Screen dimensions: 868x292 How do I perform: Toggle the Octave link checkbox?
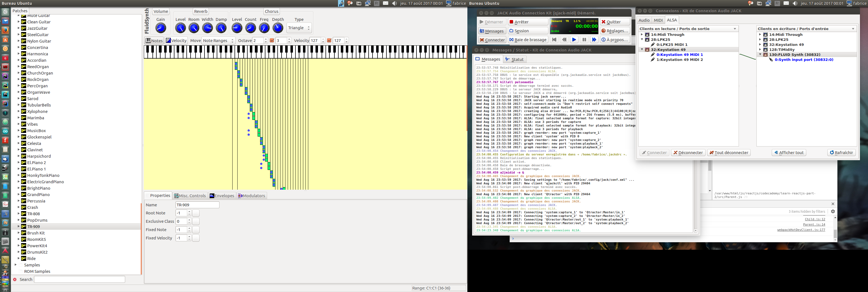pos(272,40)
